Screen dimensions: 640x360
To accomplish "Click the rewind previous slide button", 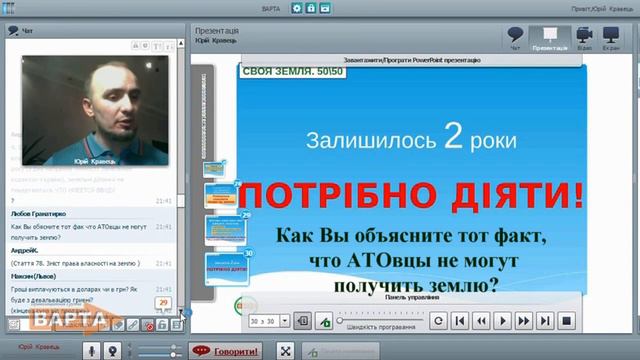I will click(x=481, y=321).
